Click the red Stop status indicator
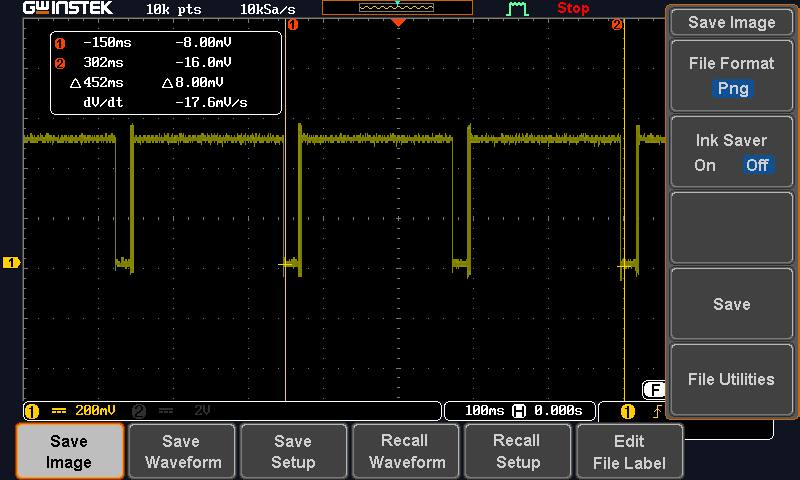Image resolution: width=800 pixels, height=480 pixels. pyautogui.click(x=573, y=8)
